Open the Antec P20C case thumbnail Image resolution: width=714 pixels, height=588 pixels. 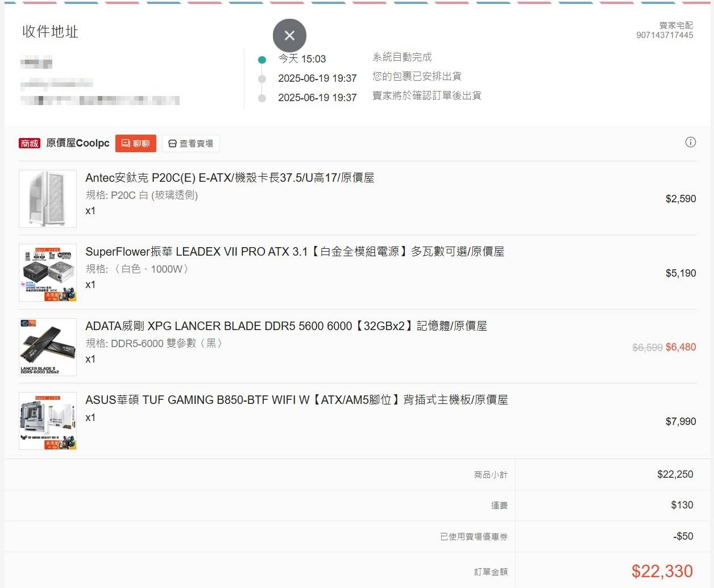(x=48, y=199)
